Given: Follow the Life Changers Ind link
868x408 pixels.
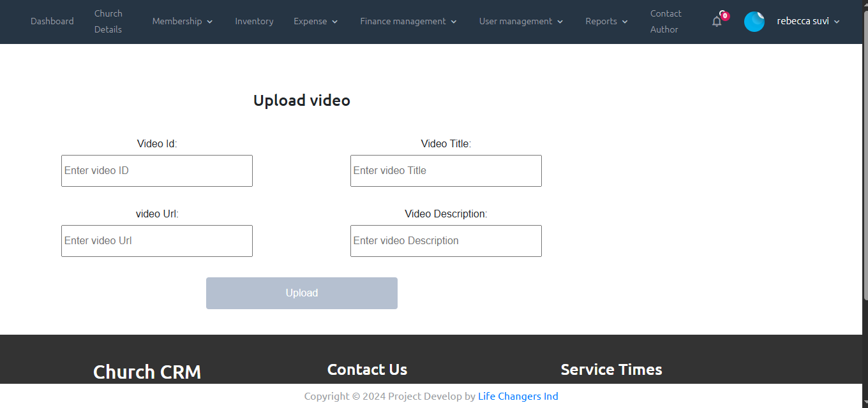Looking at the screenshot, I should (518, 396).
